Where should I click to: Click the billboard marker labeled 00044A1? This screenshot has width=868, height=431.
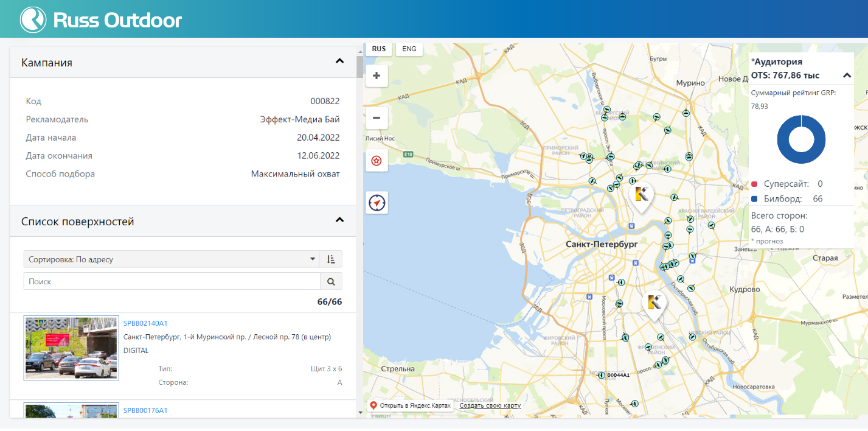coord(602,375)
